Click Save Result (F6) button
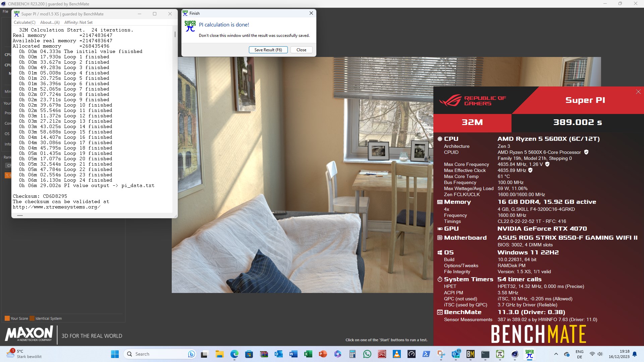The width and height of the screenshot is (644, 362). tap(268, 50)
